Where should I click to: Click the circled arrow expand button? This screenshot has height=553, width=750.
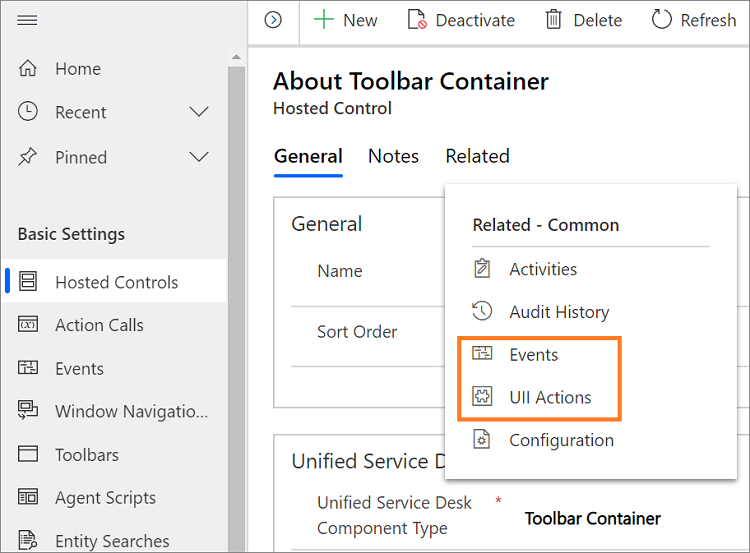pyautogui.click(x=273, y=20)
